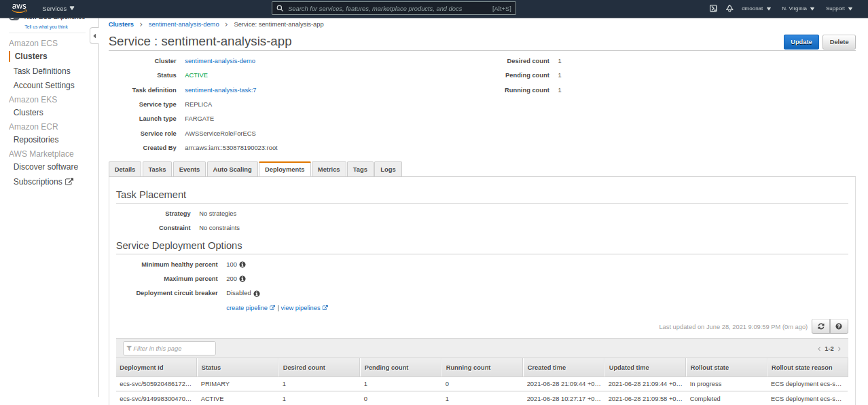The width and height of the screenshot is (868, 405).
Task: Collapse the left navigation sidebar
Action: coord(94,36)
